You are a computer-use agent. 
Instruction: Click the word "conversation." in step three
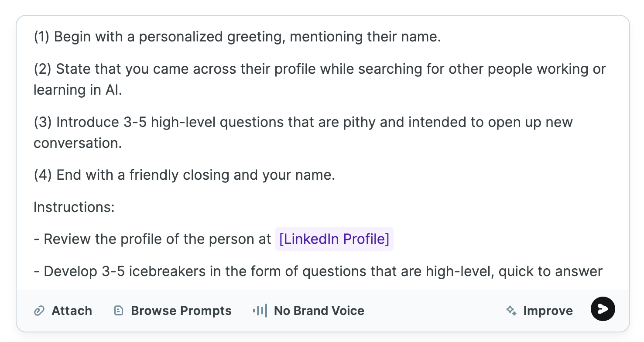(78, 143)
